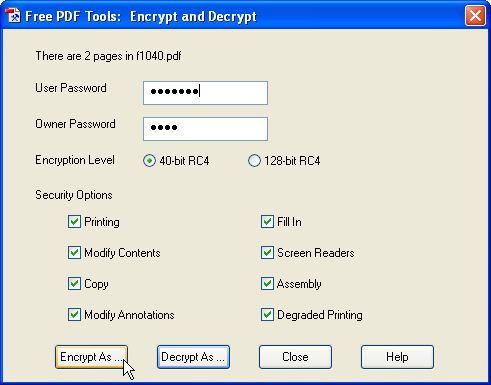Image resolution: width=491 pixels, height=385 pixels.
Task: Toggle the Modify Annotations checkbox
Action: (x=74, y=315)
